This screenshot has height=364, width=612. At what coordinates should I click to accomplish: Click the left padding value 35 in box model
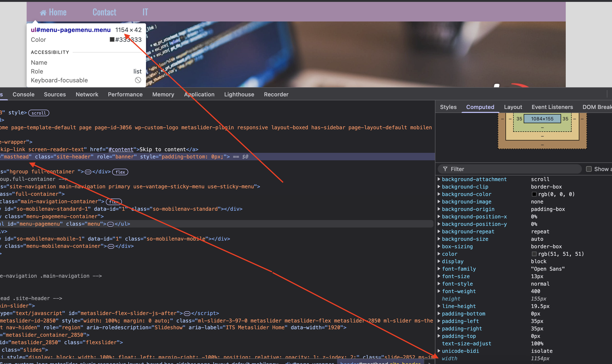click(x=519, y=119)
